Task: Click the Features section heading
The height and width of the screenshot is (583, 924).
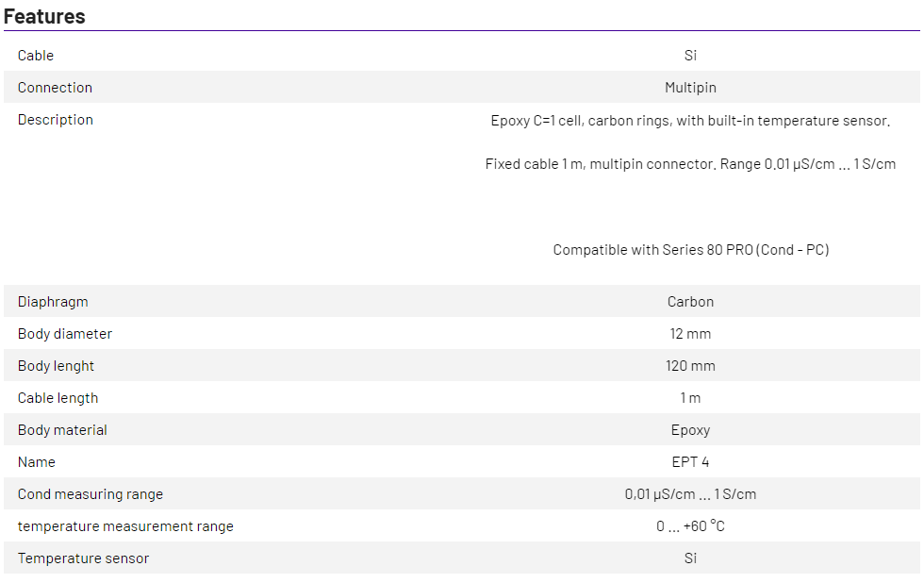Action: [x=44, y=16]
